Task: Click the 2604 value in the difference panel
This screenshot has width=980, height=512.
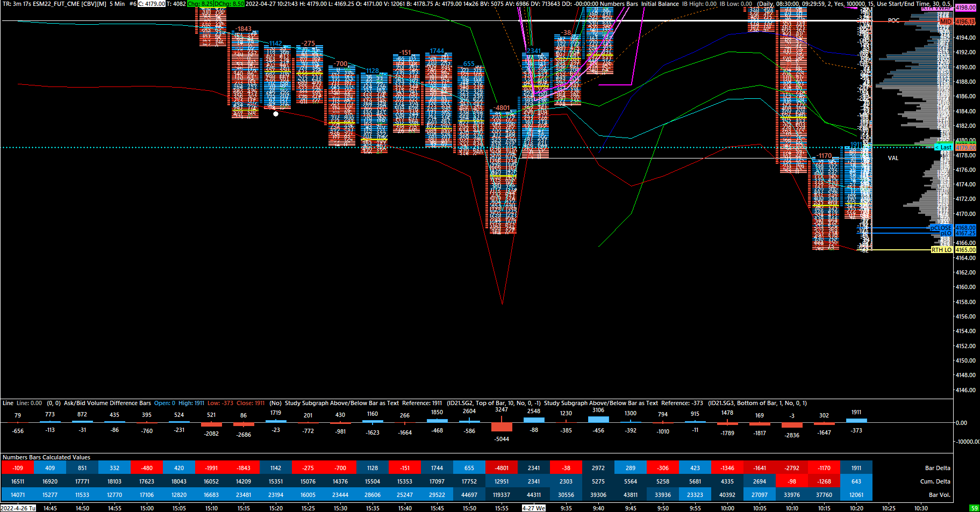Action: coord(469,411)
